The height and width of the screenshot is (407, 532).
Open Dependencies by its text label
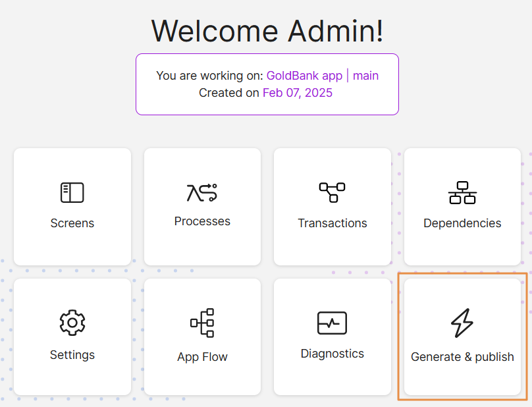(462, 223)
